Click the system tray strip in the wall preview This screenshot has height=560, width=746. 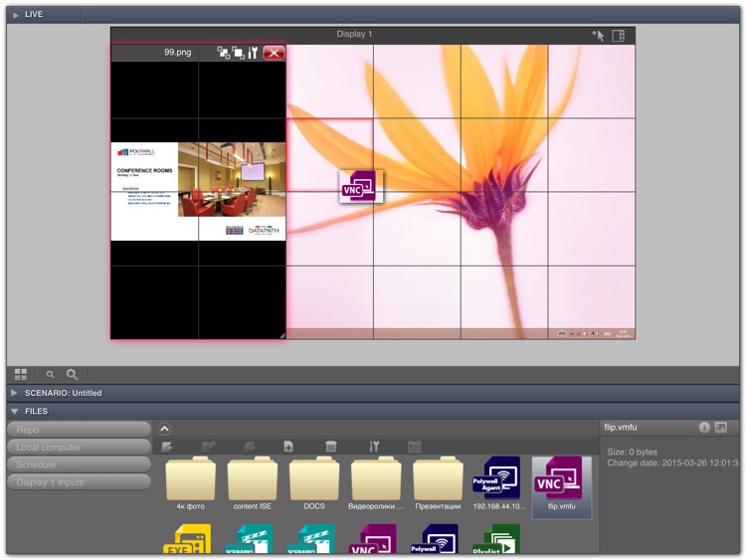(596, 333)
